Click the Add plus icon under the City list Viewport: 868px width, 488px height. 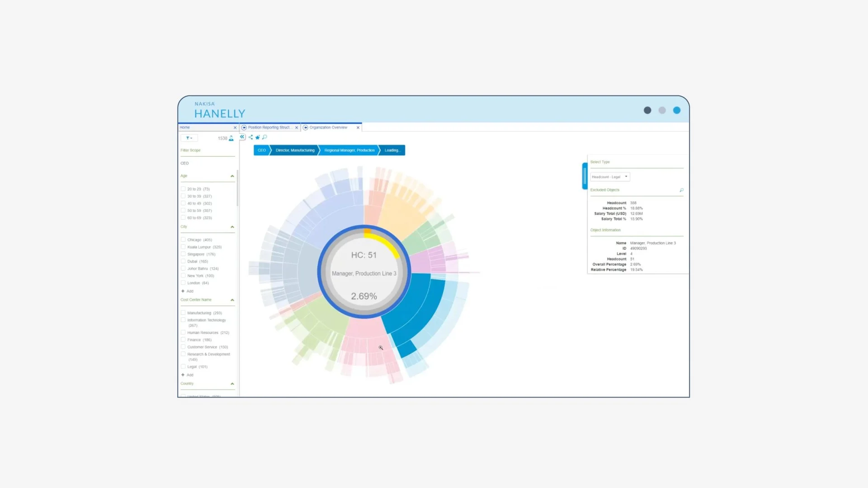pyautogui.click(x=183, y=291)
